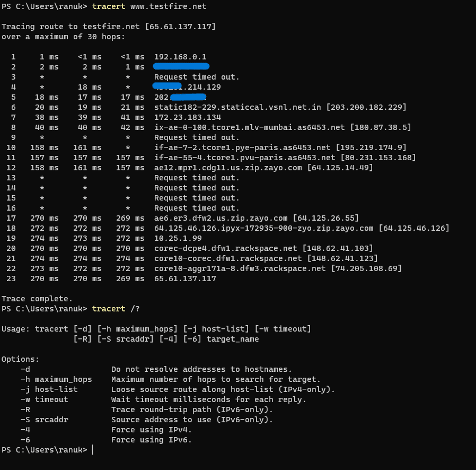The image size is (476, 470).
Task: Click hop 16 'Request timed out.' text
Action: pyautogui.click(x=197, y=208)
